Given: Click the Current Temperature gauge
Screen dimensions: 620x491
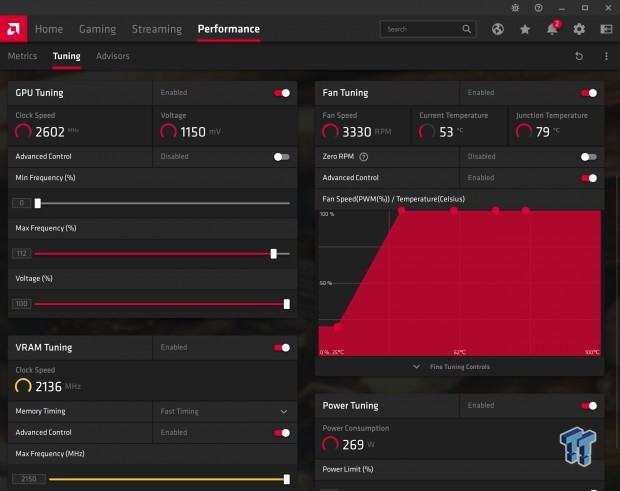Looking at the screenshot, I should [x=427, y=131].
